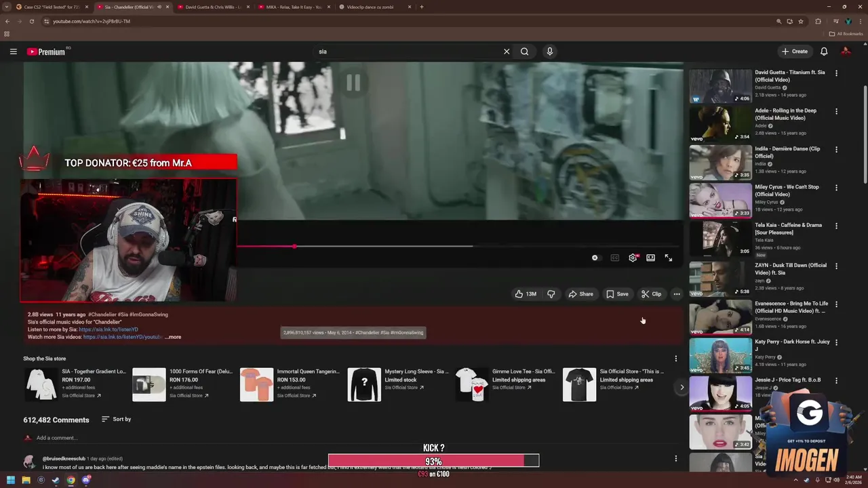Open options for David Guetta Titanium video
The width and height of the screenshot is (868, 488).
[x=836, y=73]
